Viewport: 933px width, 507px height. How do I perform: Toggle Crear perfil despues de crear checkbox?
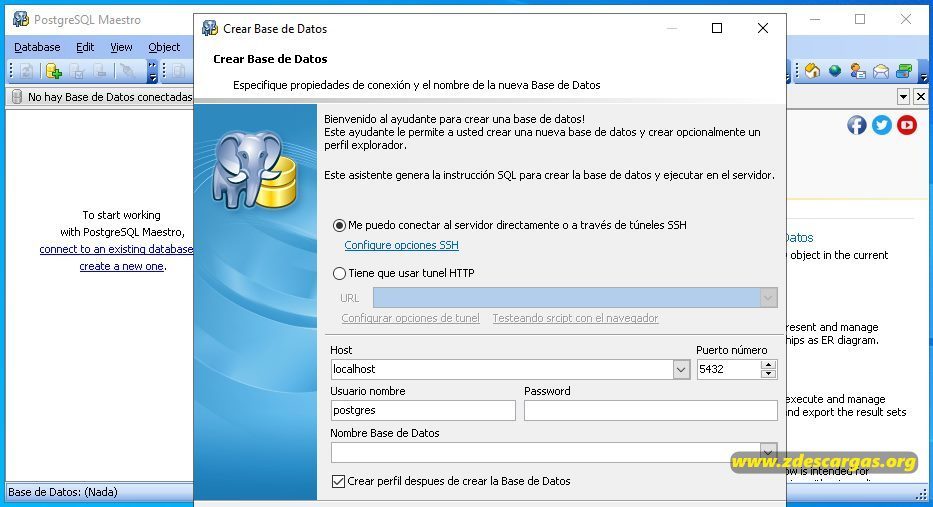click(338, 481)
